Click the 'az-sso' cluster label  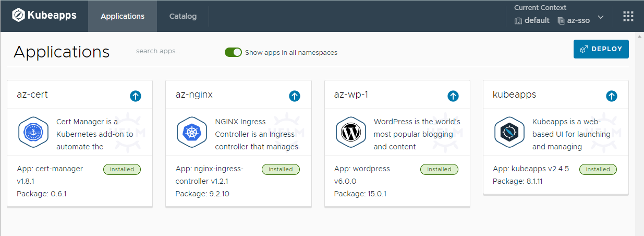tap(578, 20)
